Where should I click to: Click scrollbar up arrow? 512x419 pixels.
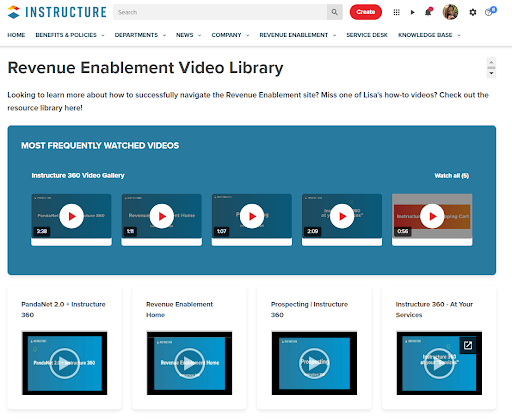click(x=491, y=62)
